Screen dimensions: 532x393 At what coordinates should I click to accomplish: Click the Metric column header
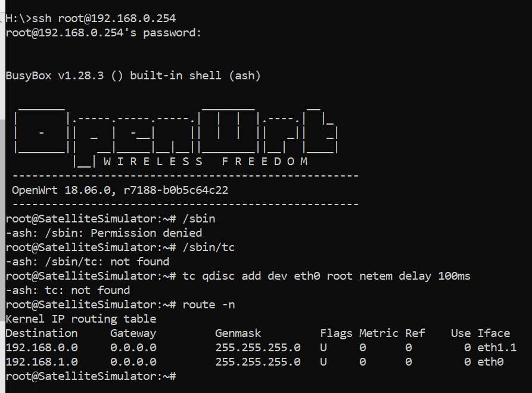(379, 333)
